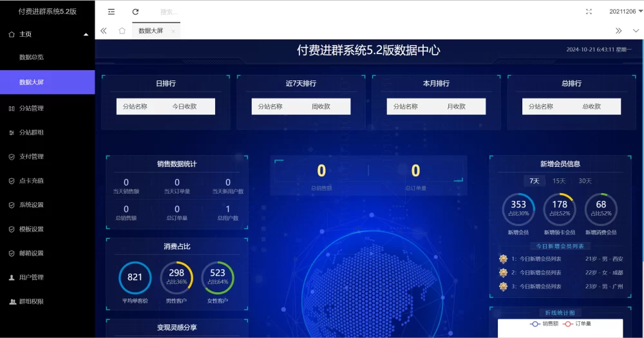Screen dimensions: 644x338
Task: Click the tab bar right double-arrow icon
Action: [618, 31]
